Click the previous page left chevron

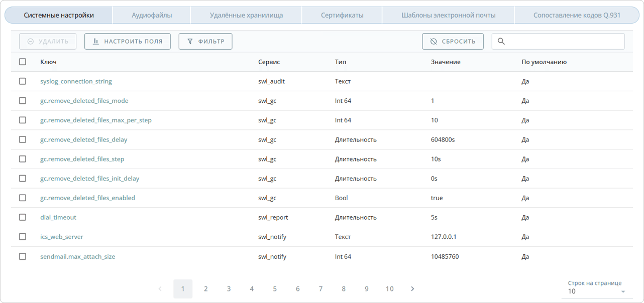pos(160,289)
